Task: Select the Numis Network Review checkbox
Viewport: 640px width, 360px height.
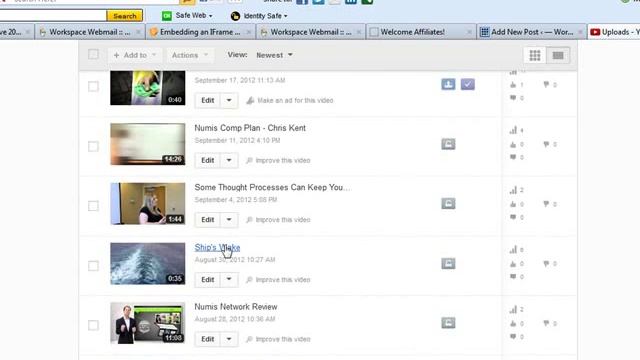Action: 93,325
